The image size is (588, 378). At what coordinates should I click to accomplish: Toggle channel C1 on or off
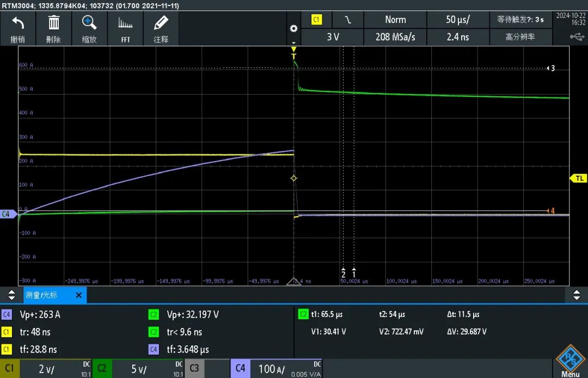click(x=10, y=368)
